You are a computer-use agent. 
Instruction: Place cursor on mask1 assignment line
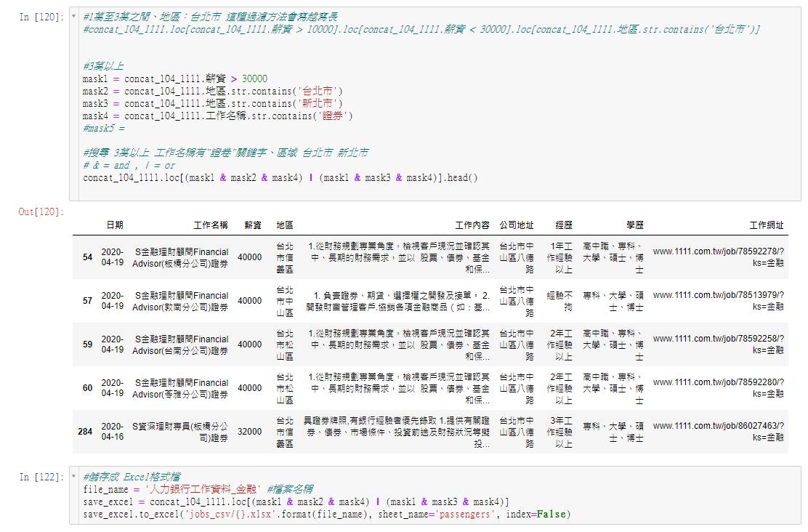pyautogui.click(x=174, y=78)
